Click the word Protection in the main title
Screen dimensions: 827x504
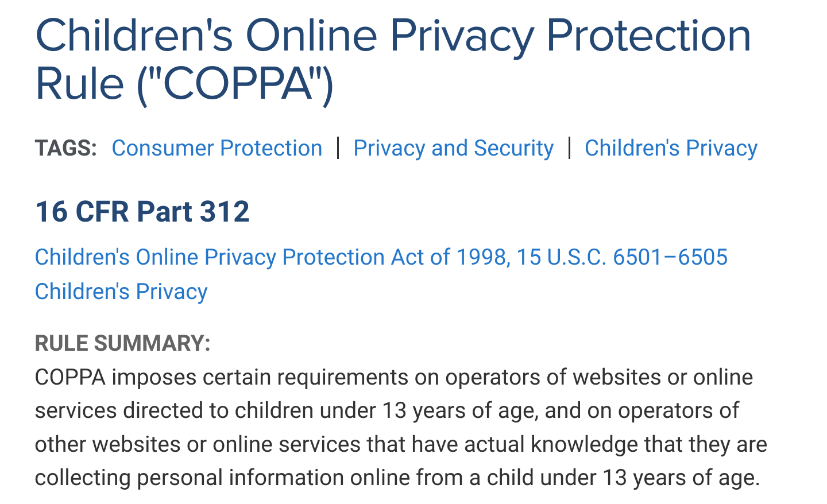coord(648,36)
